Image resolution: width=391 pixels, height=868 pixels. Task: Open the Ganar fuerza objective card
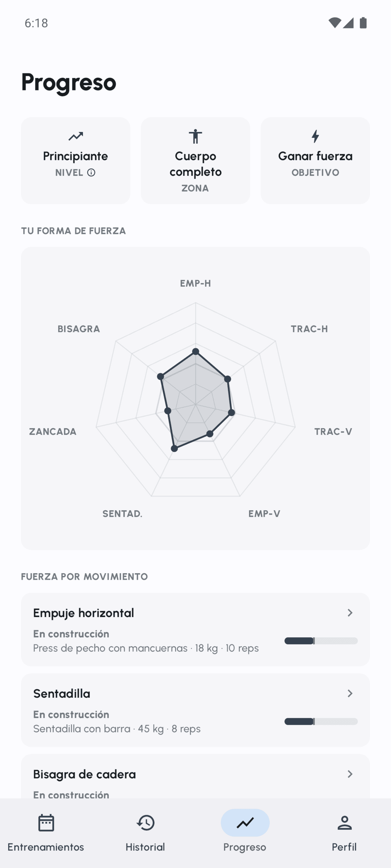tap(315, 161)
